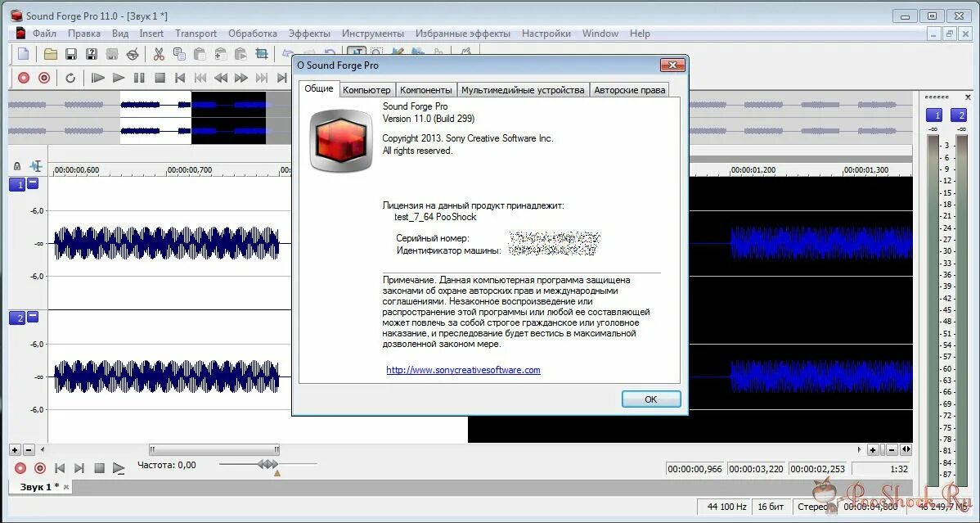Open the Файл menu
Viewport: 980px width, 523px height.
point(44,34)
